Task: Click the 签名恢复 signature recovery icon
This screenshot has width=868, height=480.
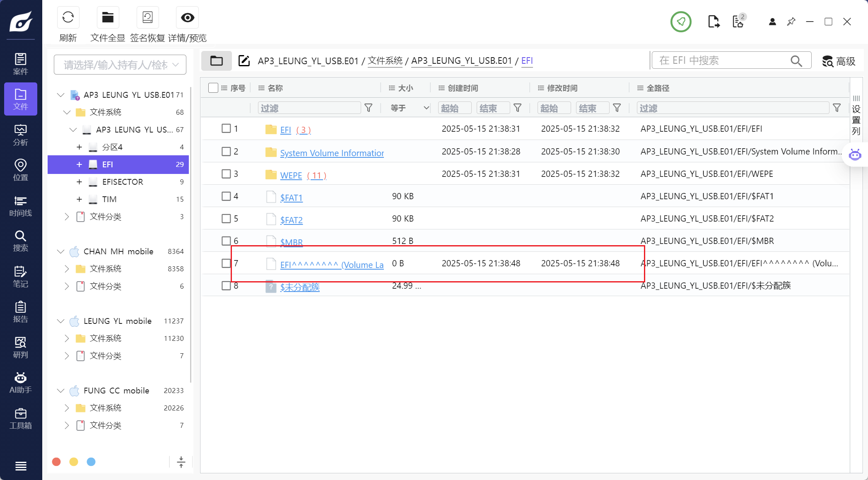Action: coord(147,18)
